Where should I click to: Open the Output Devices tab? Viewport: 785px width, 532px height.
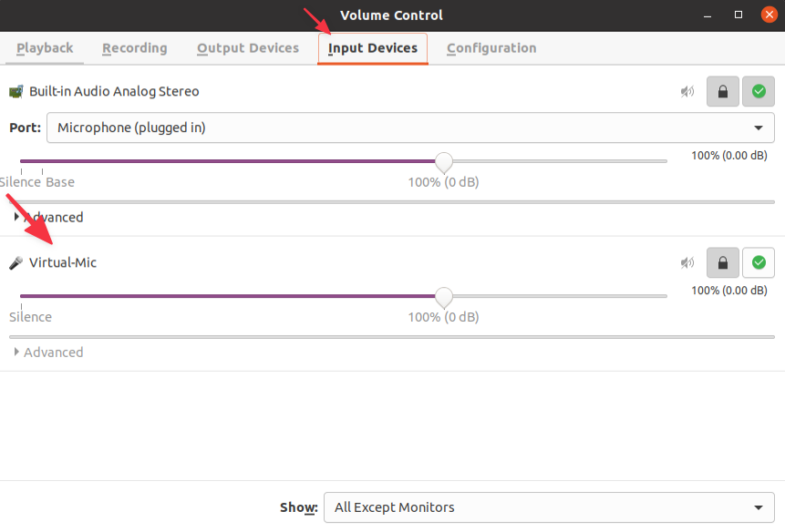point(248,48)
